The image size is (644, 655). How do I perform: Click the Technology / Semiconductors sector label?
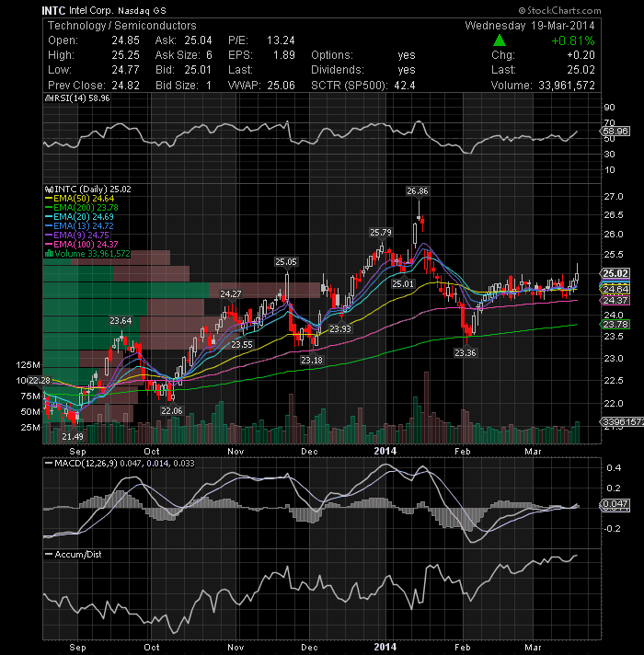[122, 26]
